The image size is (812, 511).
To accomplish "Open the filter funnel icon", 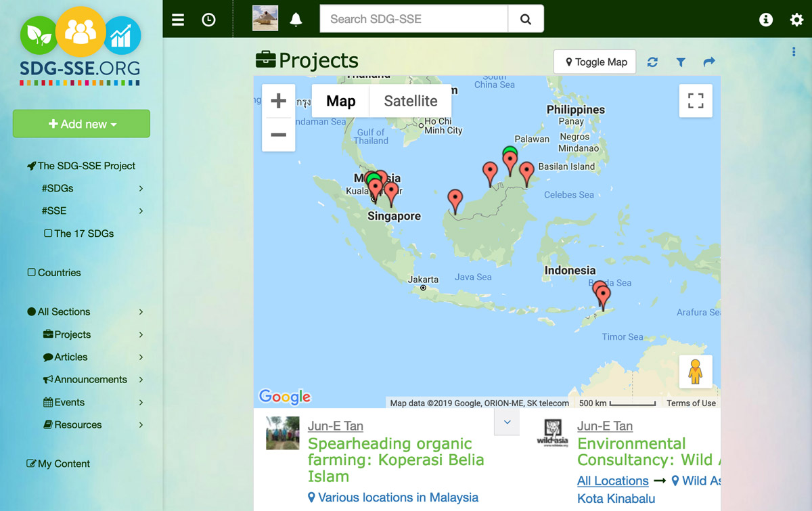I will pyautogui.click(x=681, y=62).
